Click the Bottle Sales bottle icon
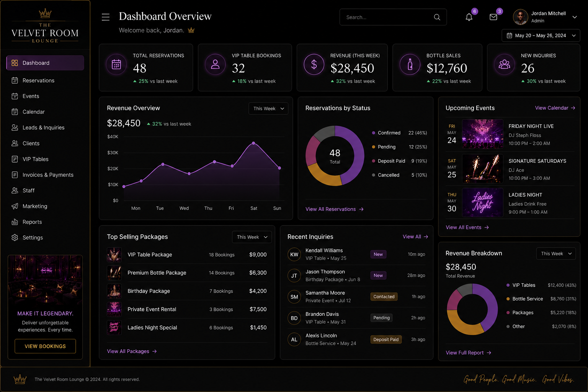 coord(410,64)
